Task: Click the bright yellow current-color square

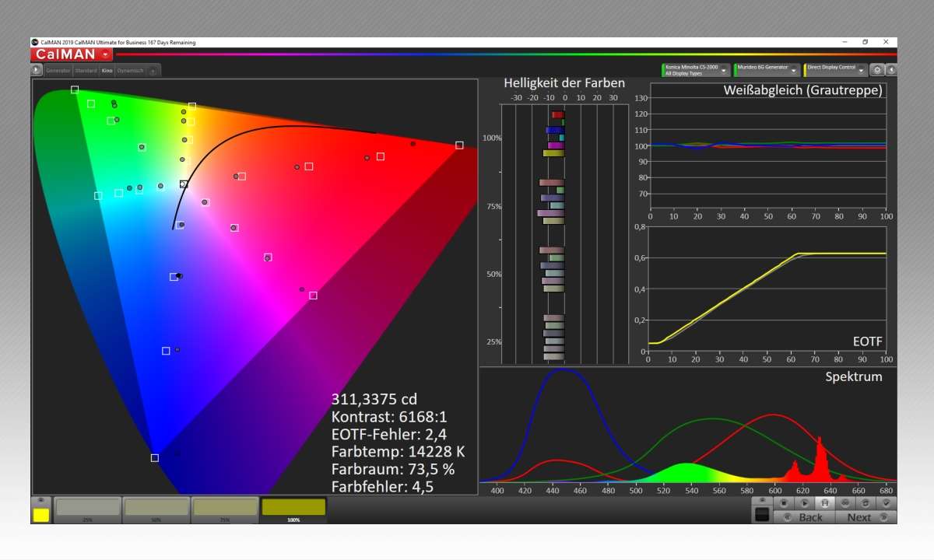Action: [x=41, y=515]
